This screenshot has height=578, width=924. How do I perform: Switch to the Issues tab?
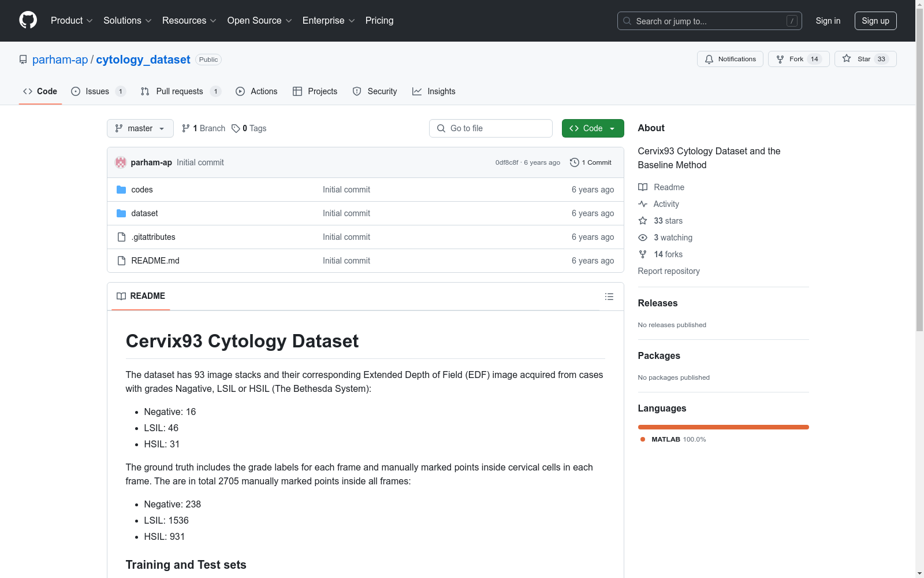[x=98, y=91]
